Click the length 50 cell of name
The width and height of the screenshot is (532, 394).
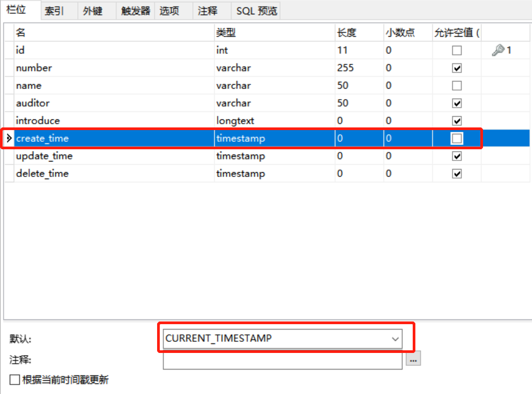click(x=359, y=86)
